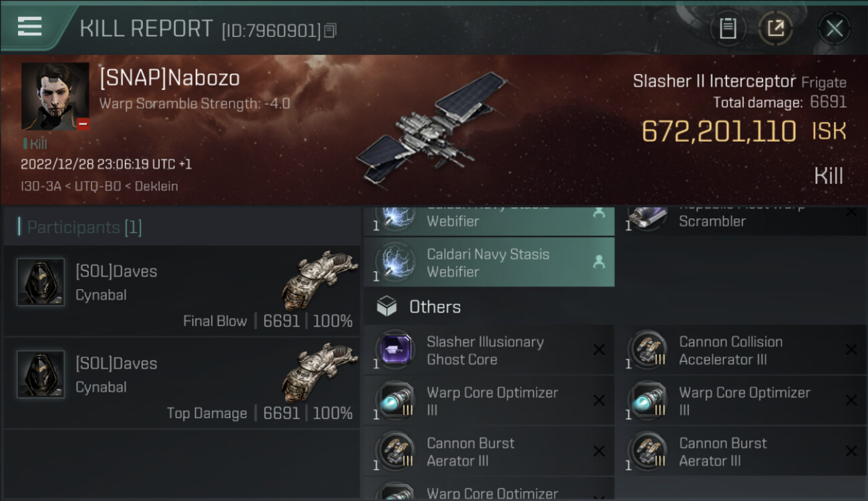Open the clipboard report icon

[x=728, y=28]
